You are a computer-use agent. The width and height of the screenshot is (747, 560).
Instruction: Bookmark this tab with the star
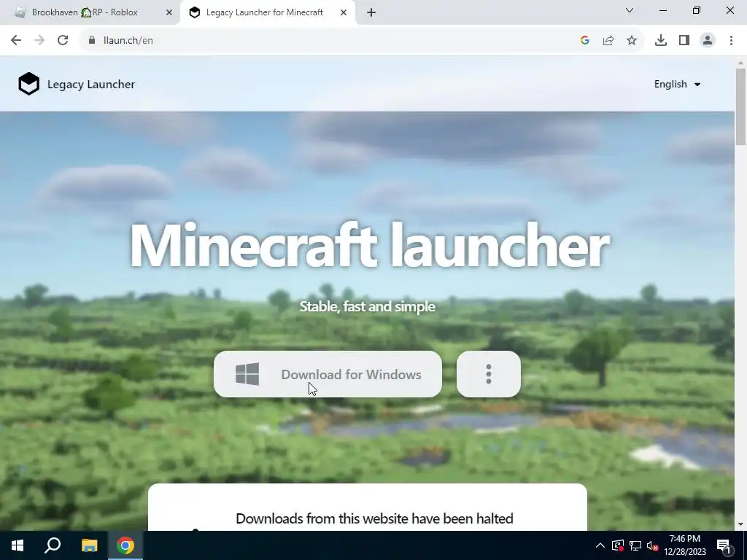tap(632, 41)
